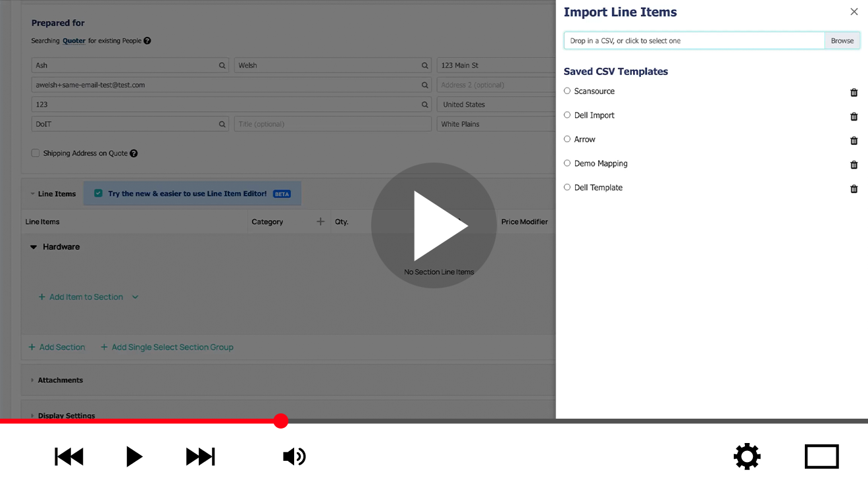Skip to next video track
This screenshot has width=868, height=497.
200,456
